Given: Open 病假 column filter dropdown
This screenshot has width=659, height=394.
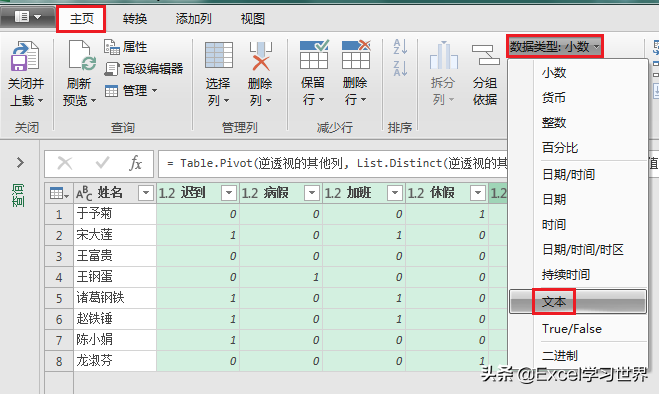Looking at the screenshot, I should pyautogui.click(x=312, y=193).
